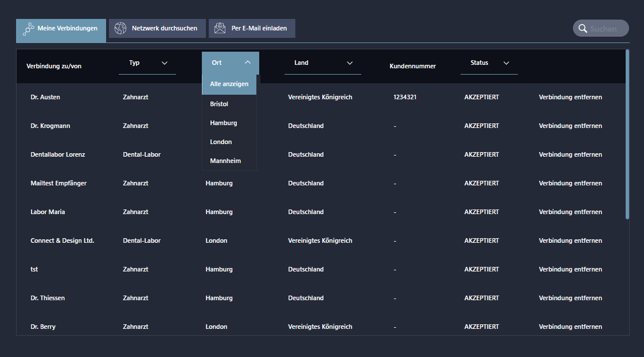644x357 pixels.
Task: Remove connection for Dr. Austen
Action: (x=570, y=97)
